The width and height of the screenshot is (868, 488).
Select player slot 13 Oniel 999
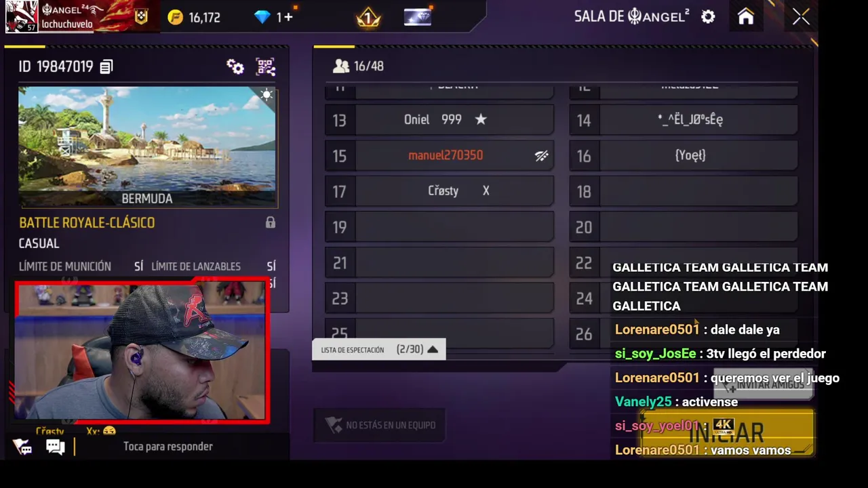click(439, 120)
